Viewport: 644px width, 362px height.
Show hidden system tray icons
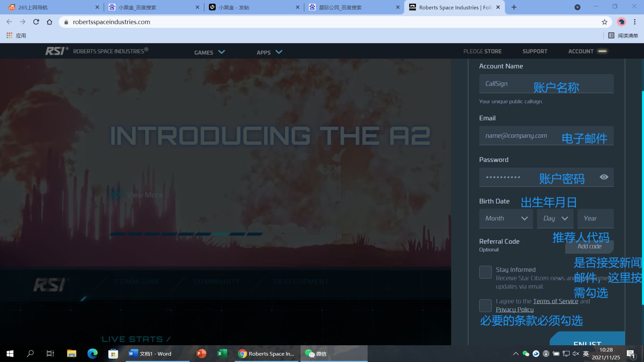tap(516, 353)
